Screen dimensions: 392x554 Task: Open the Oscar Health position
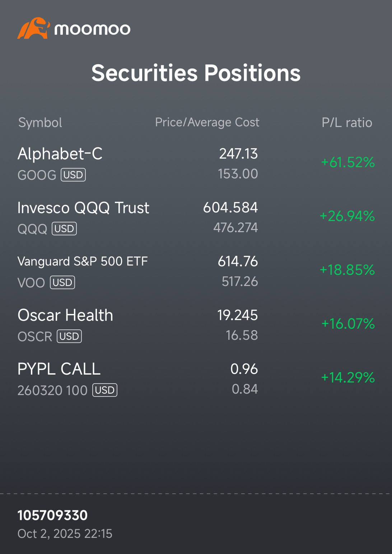click(x=65, y=315)
